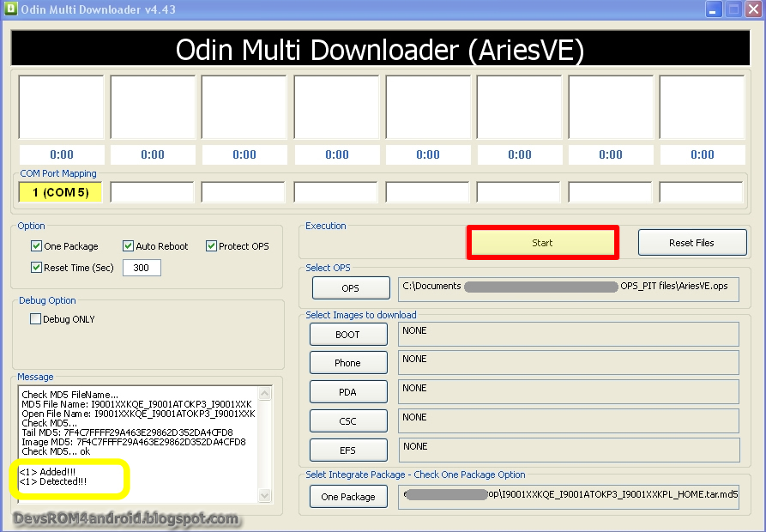Open the OPS file selector button
The width and height of the screenshot is (766, 532).
(351, 288)
